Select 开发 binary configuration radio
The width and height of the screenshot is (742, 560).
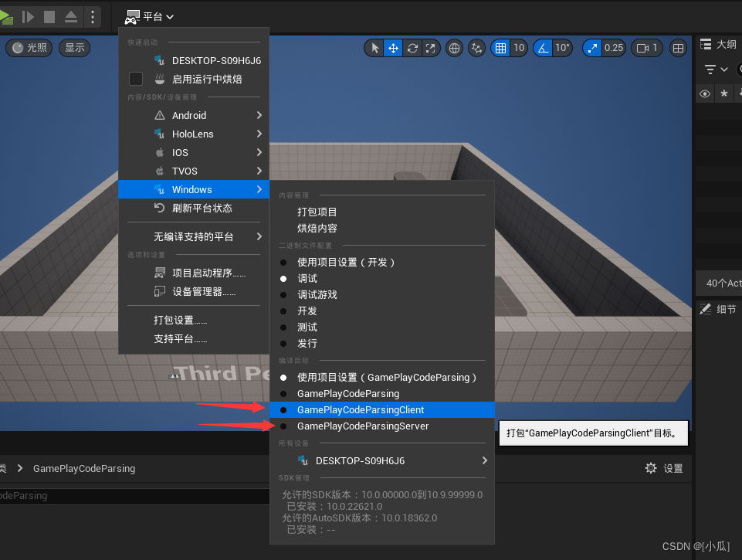point(382,311)
